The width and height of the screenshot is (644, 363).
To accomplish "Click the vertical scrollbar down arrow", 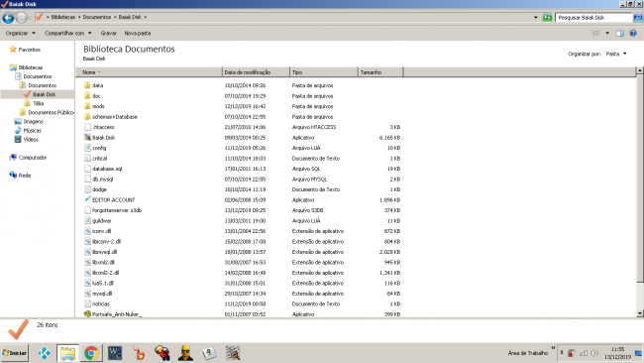I will tap(640, 313).
